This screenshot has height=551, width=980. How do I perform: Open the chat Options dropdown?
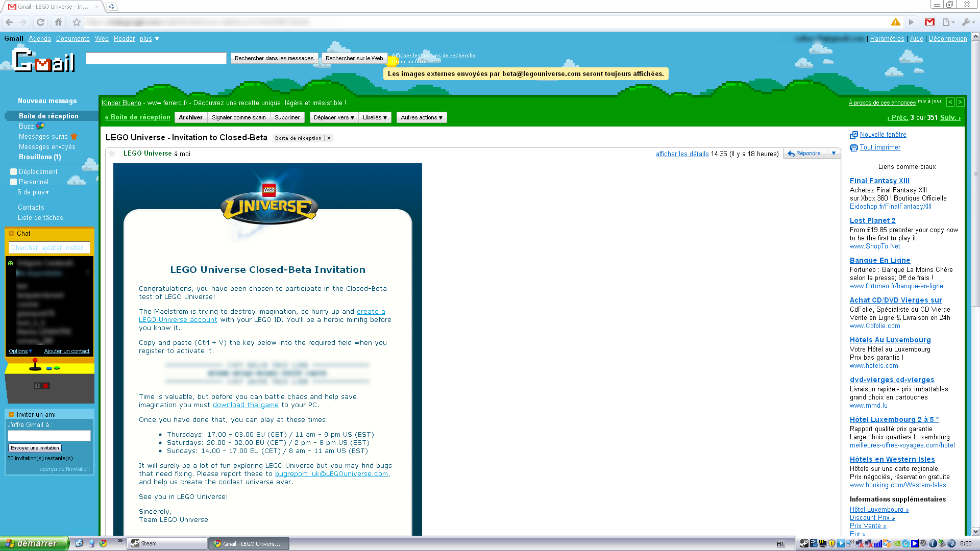coord(20,351)
